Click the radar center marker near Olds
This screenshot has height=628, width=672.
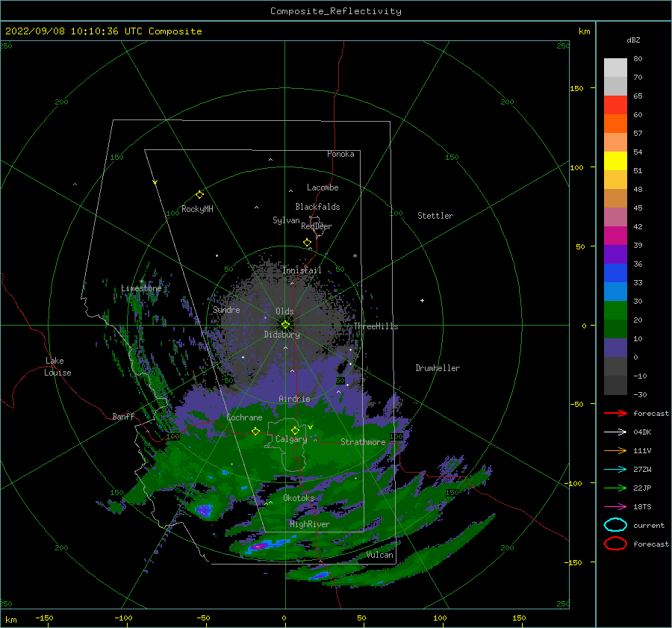(285, 325)
